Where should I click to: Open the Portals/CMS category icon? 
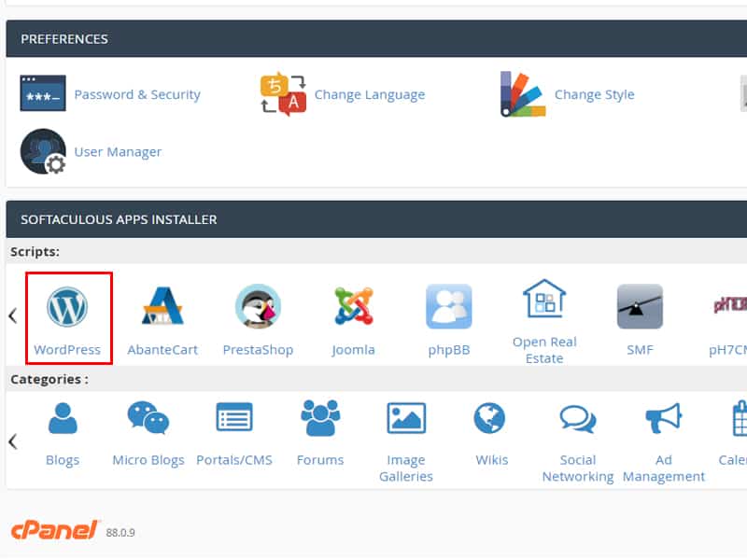coord(234,417)
